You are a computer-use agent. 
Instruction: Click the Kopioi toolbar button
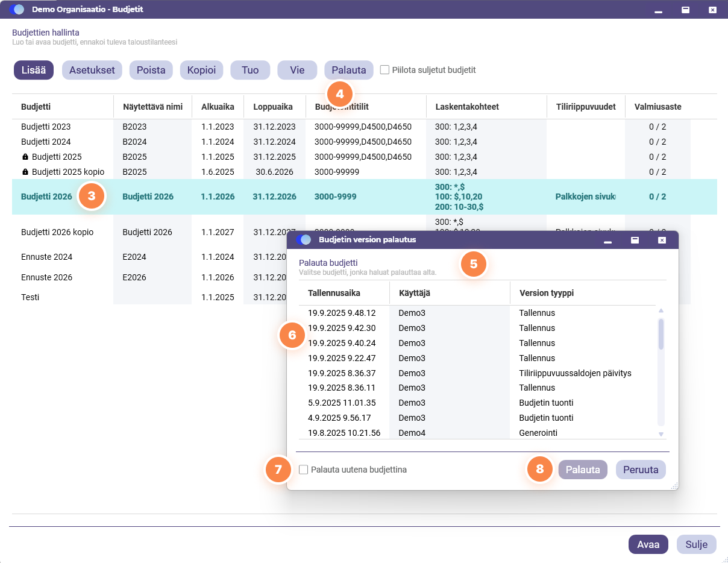[x=202, y=70]
